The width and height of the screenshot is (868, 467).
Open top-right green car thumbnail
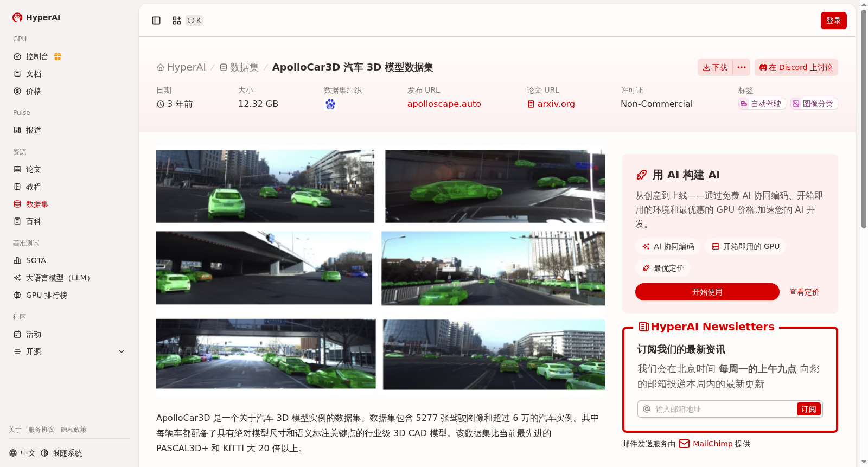[x=495, y=186]
